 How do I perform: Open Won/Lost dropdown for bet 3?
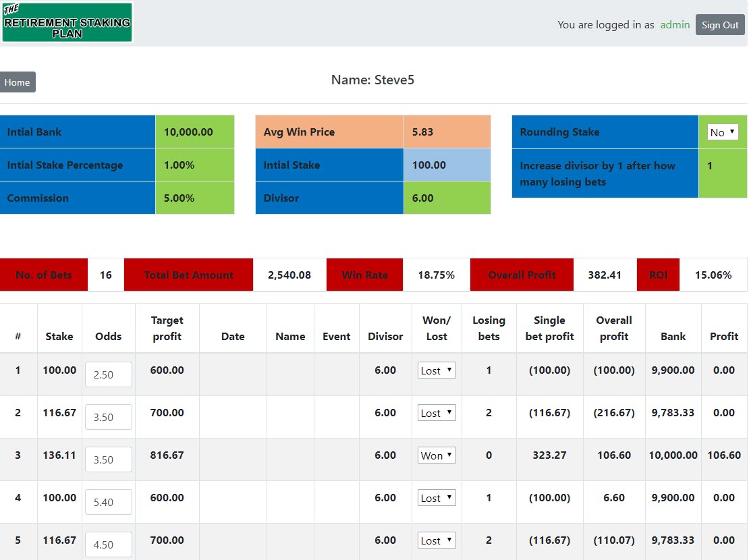[437, 455]
